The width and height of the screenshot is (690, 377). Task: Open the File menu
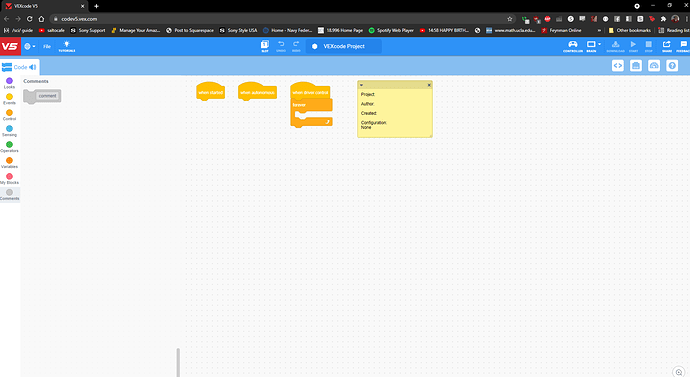point(47,46)
